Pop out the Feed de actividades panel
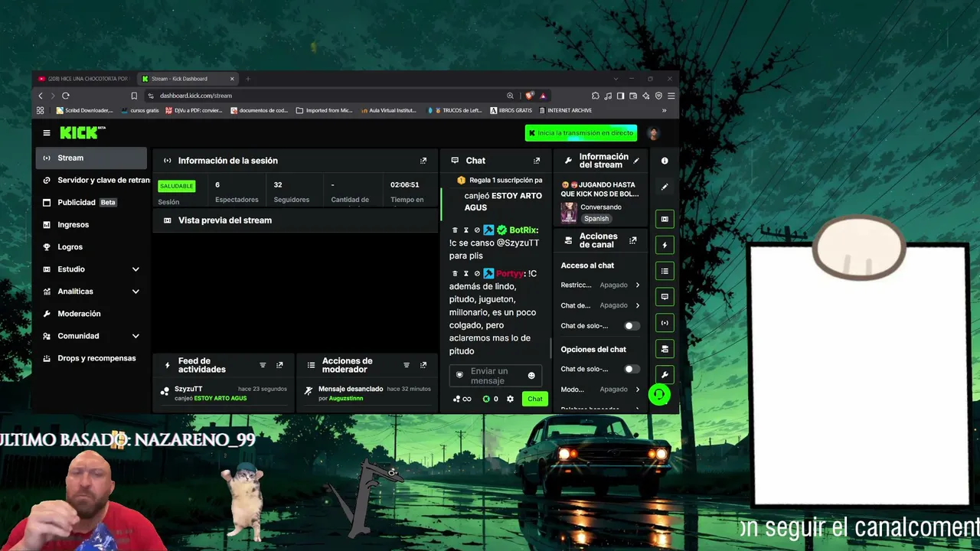This screenshot has height=551, width=980. click(x=279, y=365)
